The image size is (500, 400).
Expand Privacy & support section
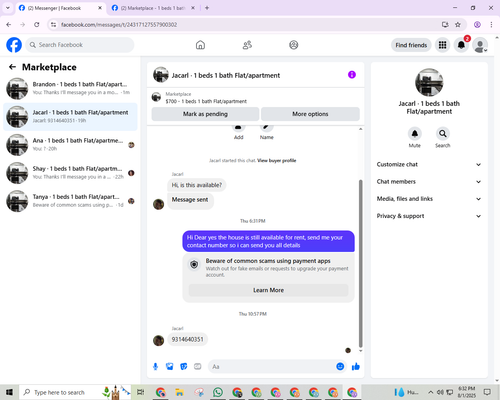[429, 216]
